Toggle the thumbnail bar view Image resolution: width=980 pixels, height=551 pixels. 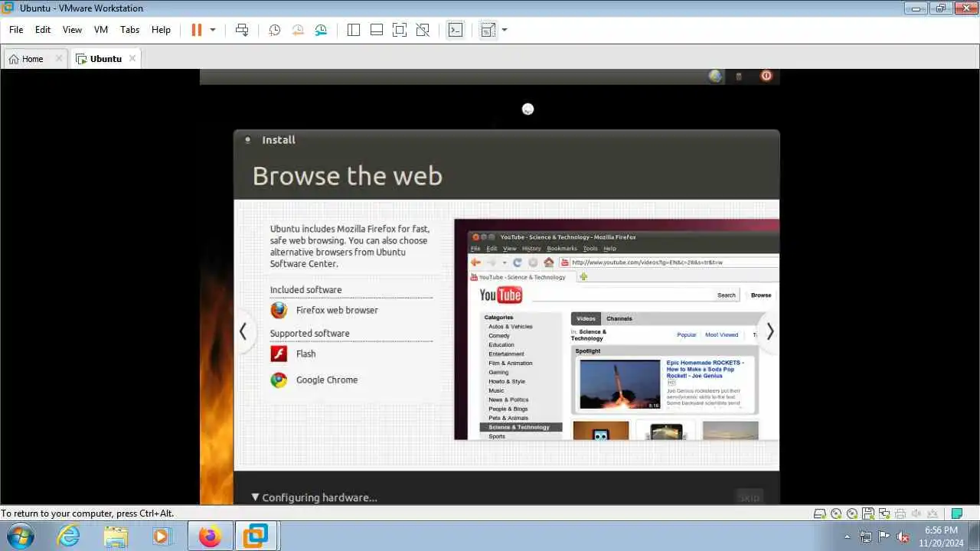click(x=377, y=30)
